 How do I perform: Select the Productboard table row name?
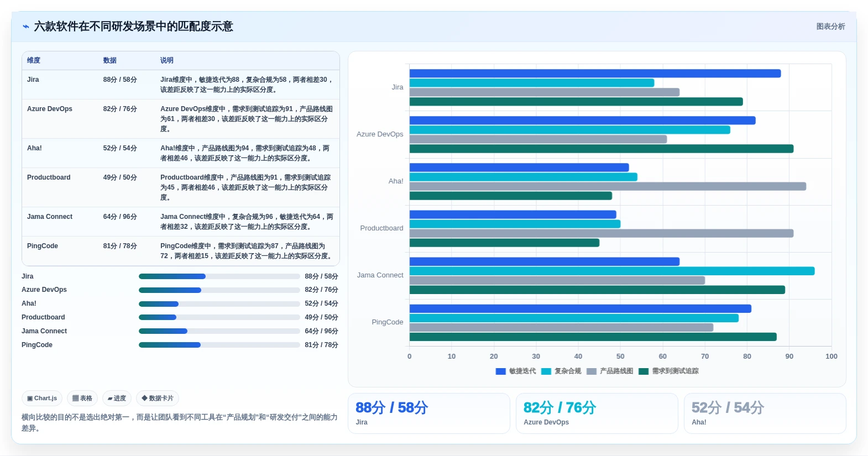(x=49, y=177)
